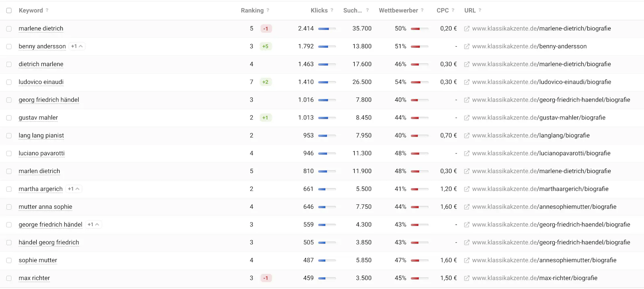Expand +1 variants for george friedrich händel
The height and width of the screenshot is (289, 644).
93,225
